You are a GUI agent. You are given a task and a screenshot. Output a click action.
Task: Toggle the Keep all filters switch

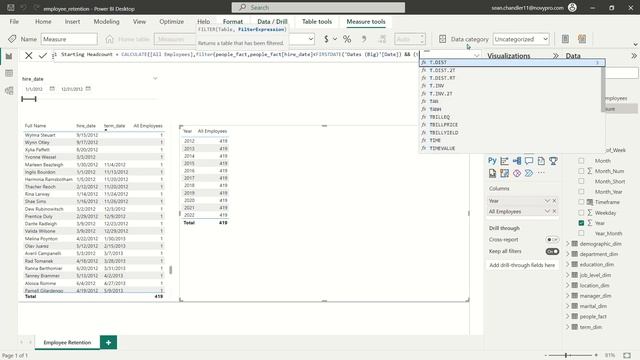click(x=552, y=251)
